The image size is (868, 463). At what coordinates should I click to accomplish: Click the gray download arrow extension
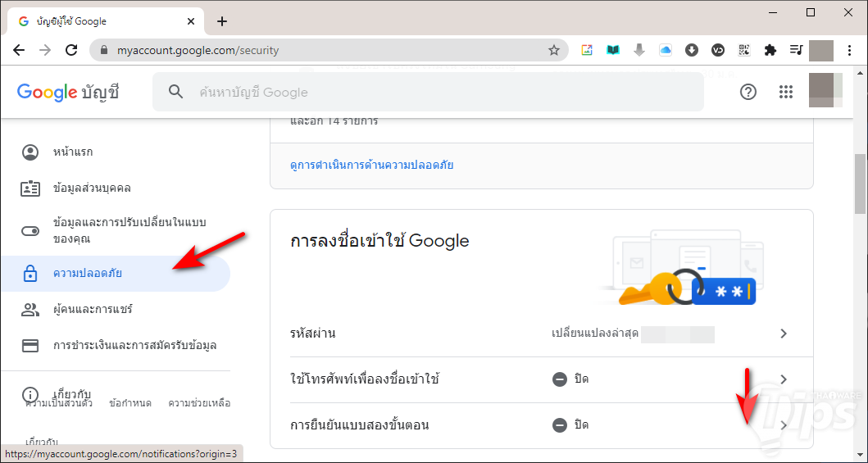coord(639,50)
